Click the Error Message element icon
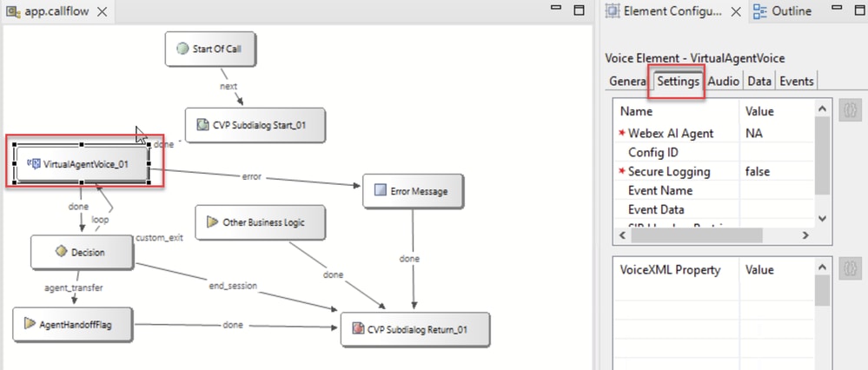The height and width of the screenshot is (370, 868). [381, 191]
